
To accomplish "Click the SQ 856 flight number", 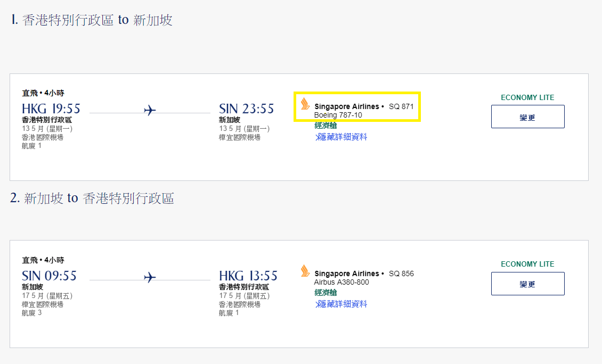I will 401,274.
